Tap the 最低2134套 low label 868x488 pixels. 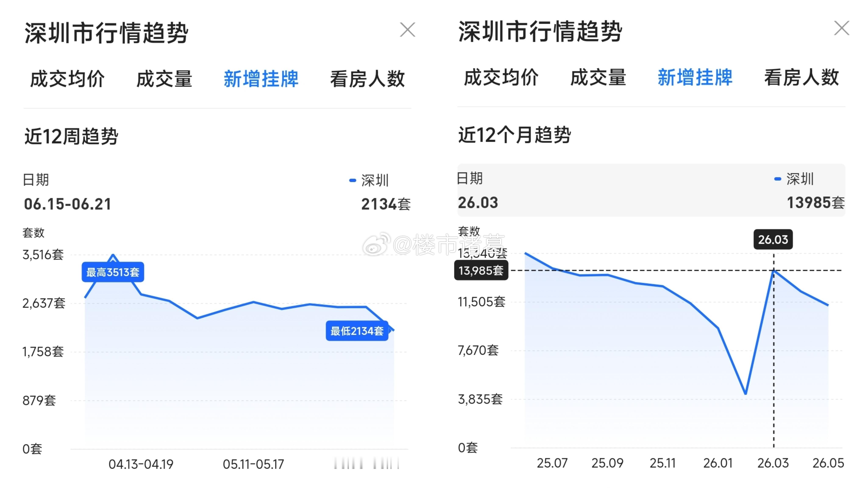pos(357,331)
